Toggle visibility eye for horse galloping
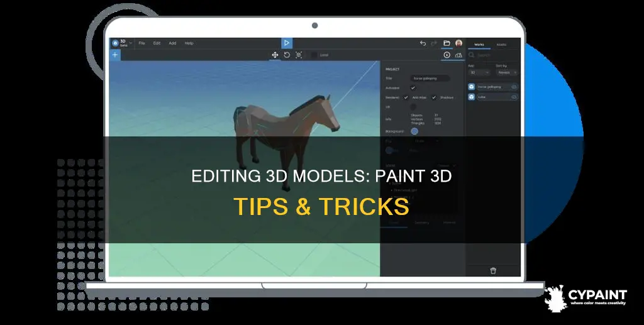644x325 pixels. click(514, 87)
